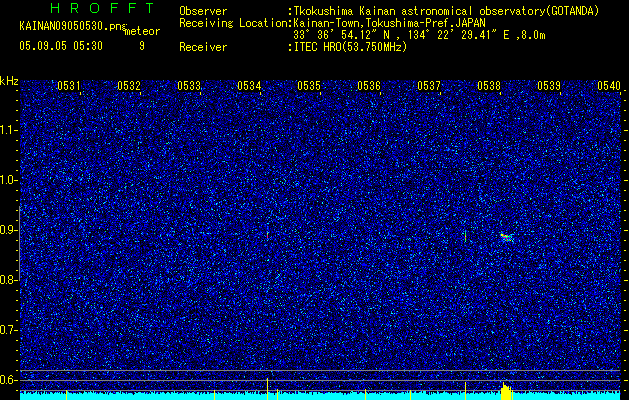Click the HROFFT title text
This screenshot has width=629, height=400.
(x=103, y=8)
